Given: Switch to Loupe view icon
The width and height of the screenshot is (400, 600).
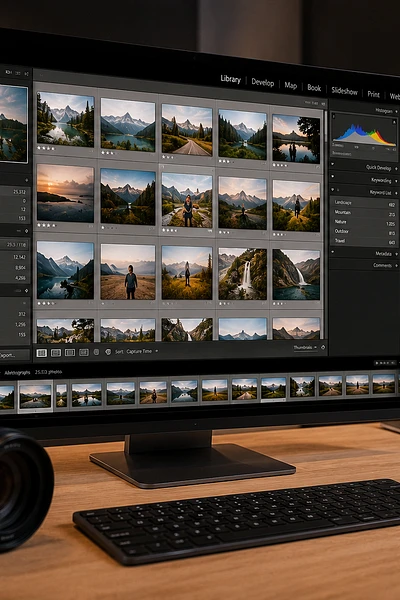Looking at the screenshot, I should (x=56, y=353).
